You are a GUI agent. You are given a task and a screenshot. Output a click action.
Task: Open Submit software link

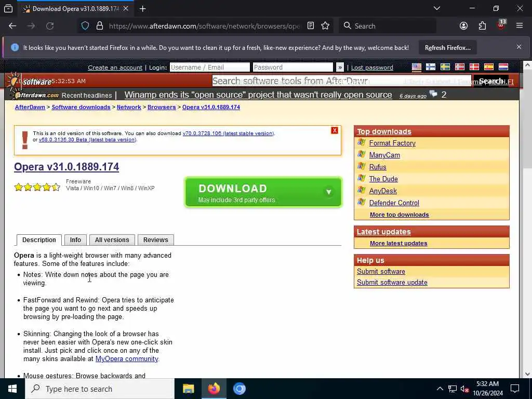coord(381,271)
